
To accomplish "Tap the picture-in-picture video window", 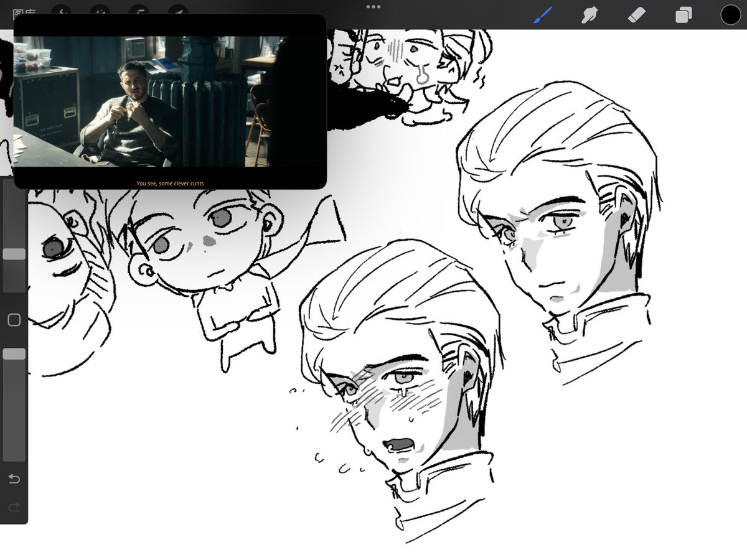I will pos(170,101).
